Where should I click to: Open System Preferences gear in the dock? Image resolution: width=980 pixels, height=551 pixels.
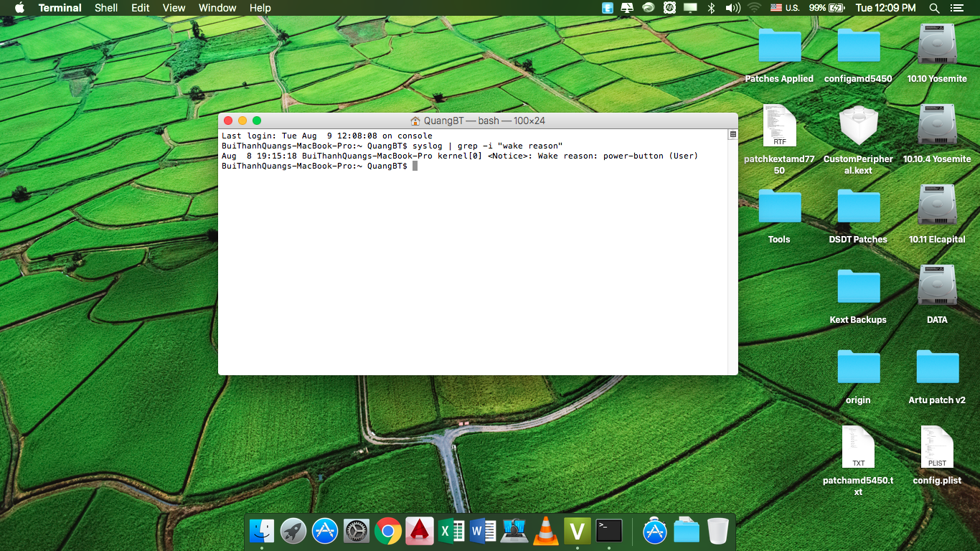click(x=357, y=532)
